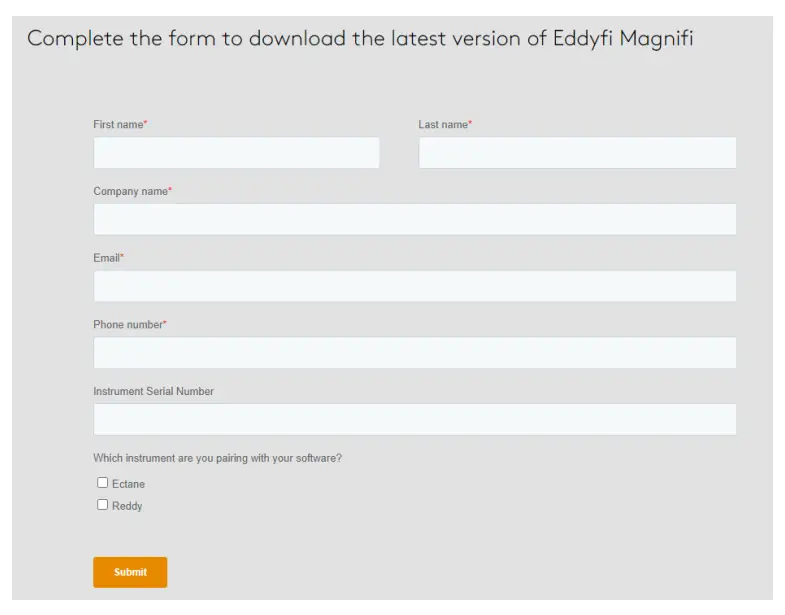The width and height of the screenshot is (785, 615).
Task: Check the Ectane checkbox
Action: tap(102, 483)
